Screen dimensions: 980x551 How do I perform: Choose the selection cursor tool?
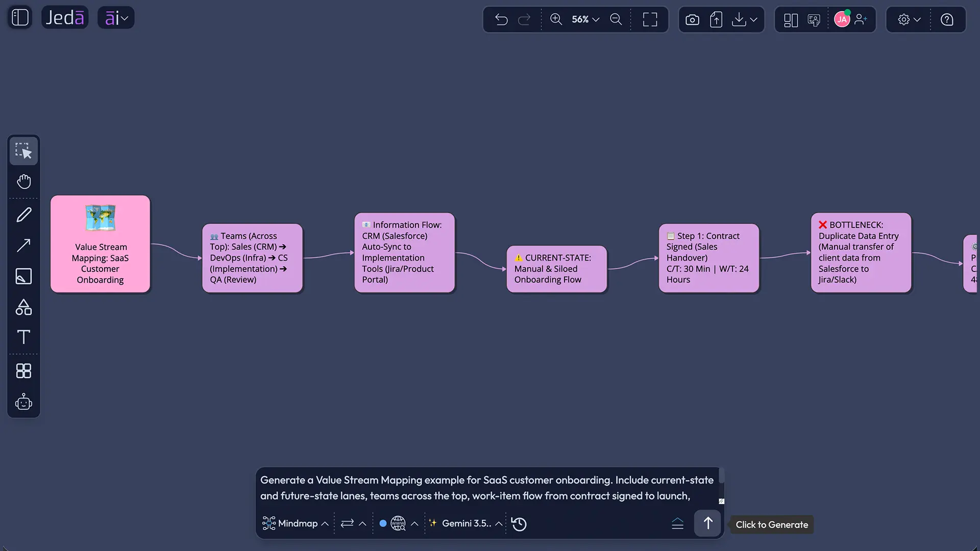pyautogui.click(x=23, y=151)
